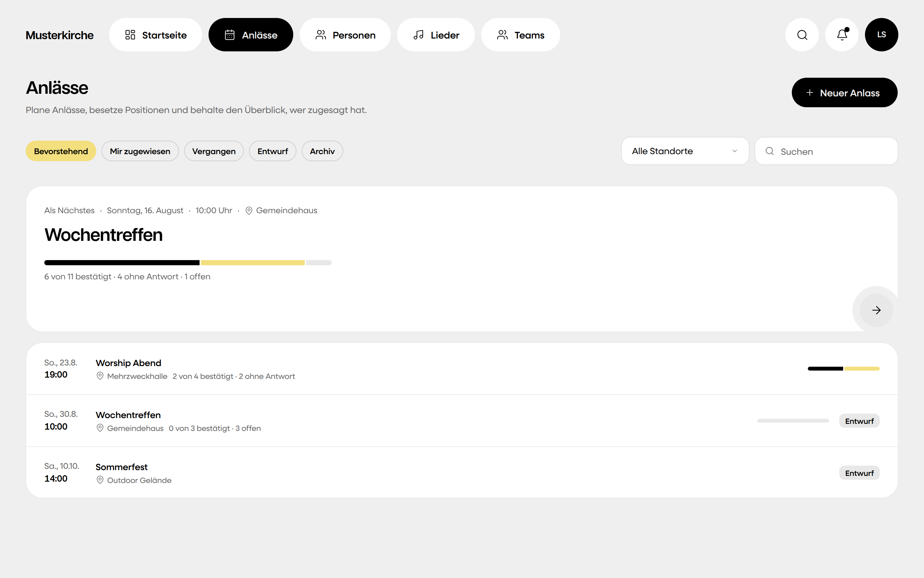The height and width of the screenshot is (578, 924).
Task: Toggle the Vergangen filter chip
Action: point(214,151)
